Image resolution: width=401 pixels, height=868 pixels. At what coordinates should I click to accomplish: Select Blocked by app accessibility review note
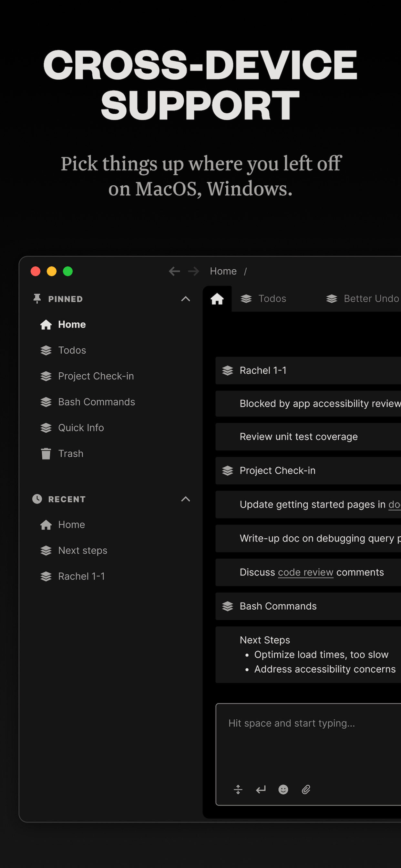click(x=308, y=404)
